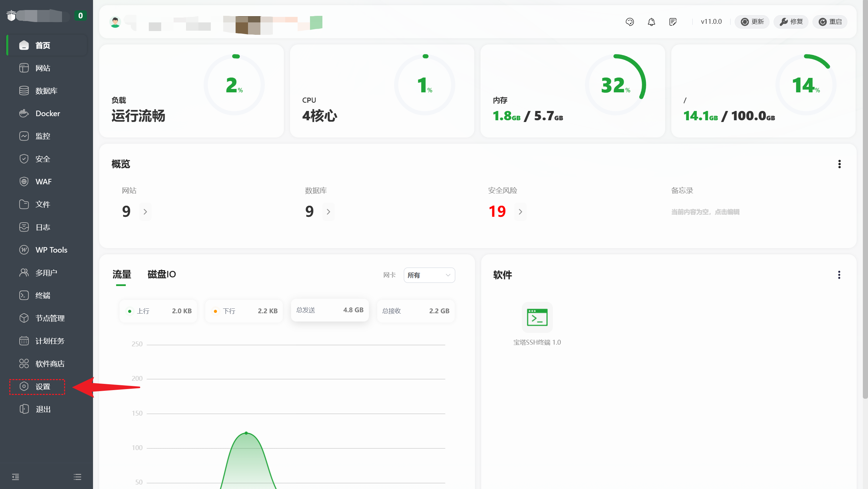Open the feedback note icon in header
Screen dimensions: 868x489
click(x=673, y=22)
